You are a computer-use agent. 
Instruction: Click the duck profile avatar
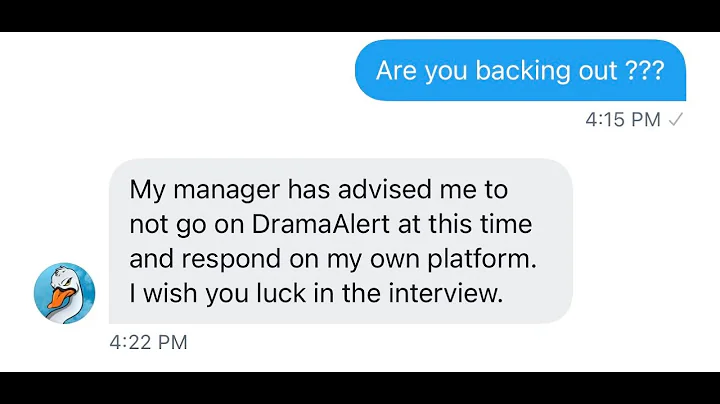pyautogui.click(x=65, y=293)
